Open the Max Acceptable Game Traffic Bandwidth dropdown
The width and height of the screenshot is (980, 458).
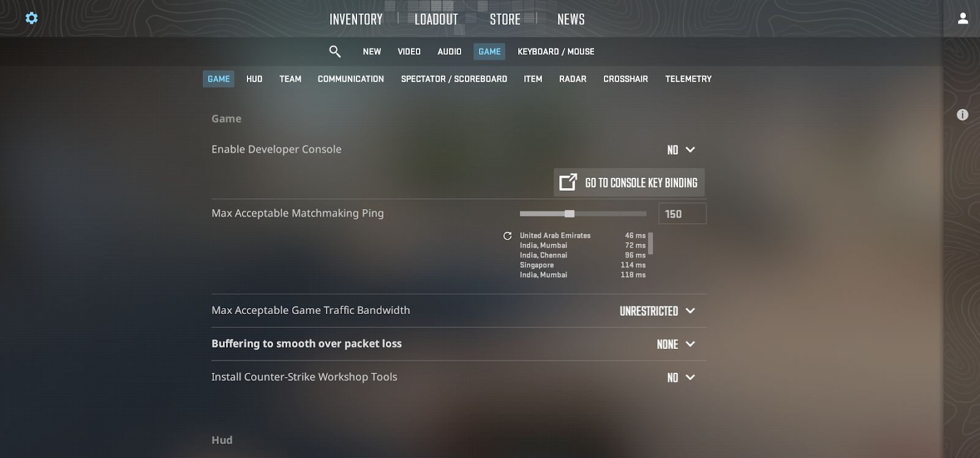click(x=657, y=311)
